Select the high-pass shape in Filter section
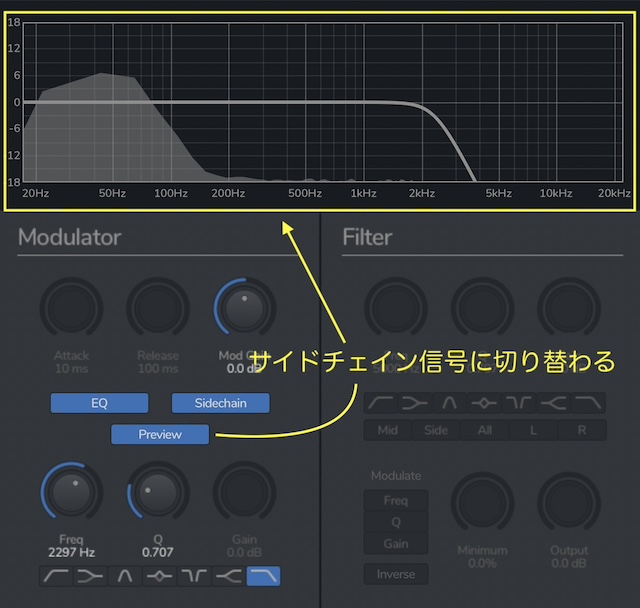 pos(381,402)
